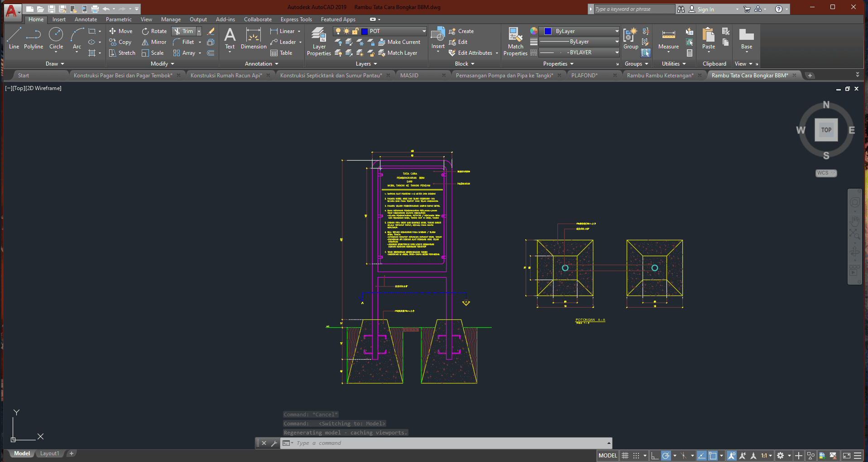Switch to the Layout1 tab
The width and height of the screenshot is (868, 462).
coord(49,453)
